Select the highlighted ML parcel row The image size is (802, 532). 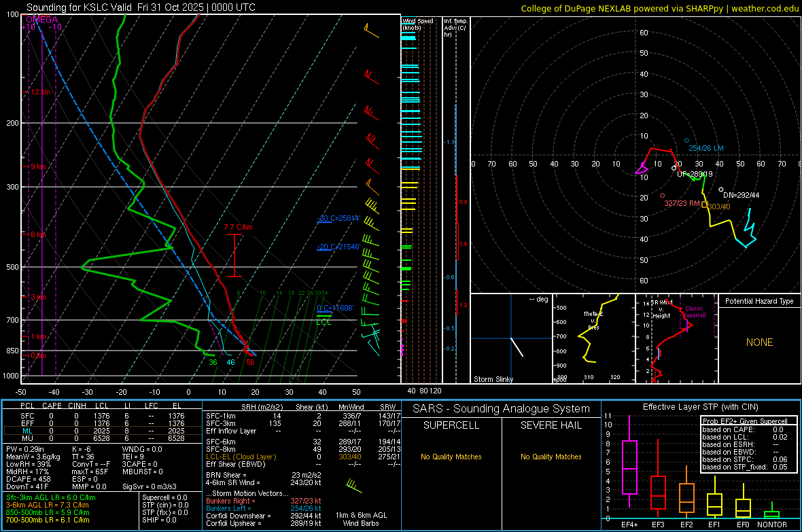click(103, 431)
